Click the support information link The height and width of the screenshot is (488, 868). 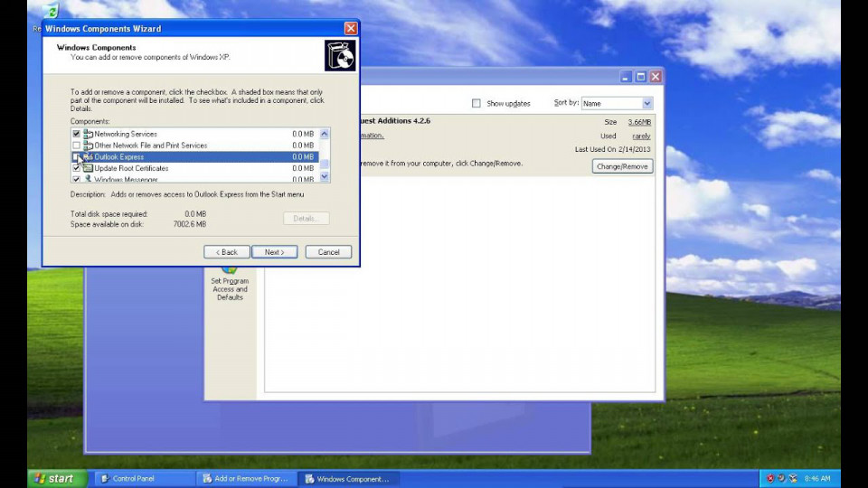click(x=372, y=136)
